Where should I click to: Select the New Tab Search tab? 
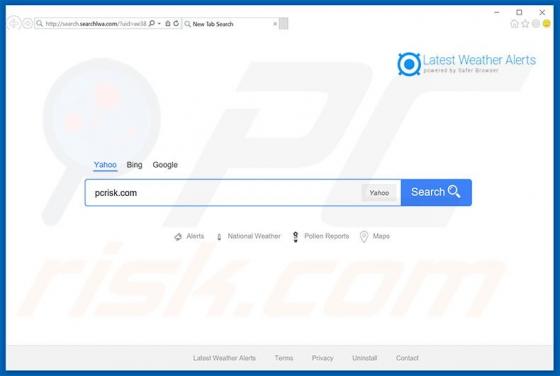click(230, 24)
